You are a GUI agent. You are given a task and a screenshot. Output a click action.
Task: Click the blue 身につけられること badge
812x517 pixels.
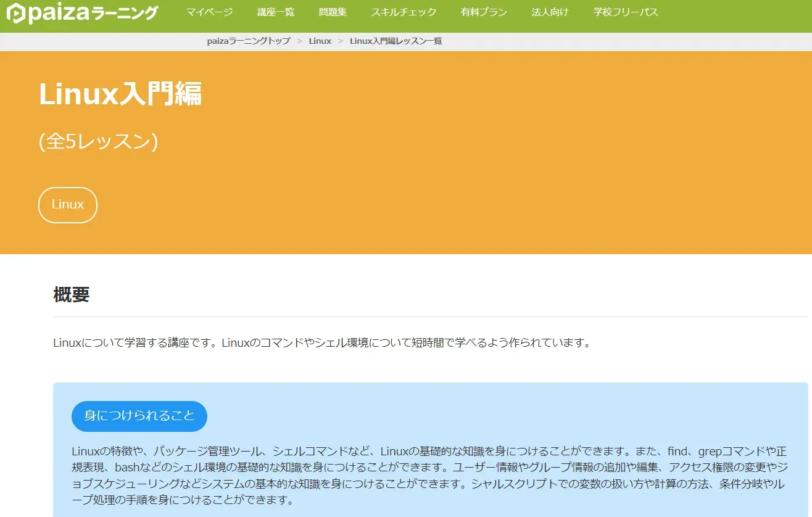139,416
